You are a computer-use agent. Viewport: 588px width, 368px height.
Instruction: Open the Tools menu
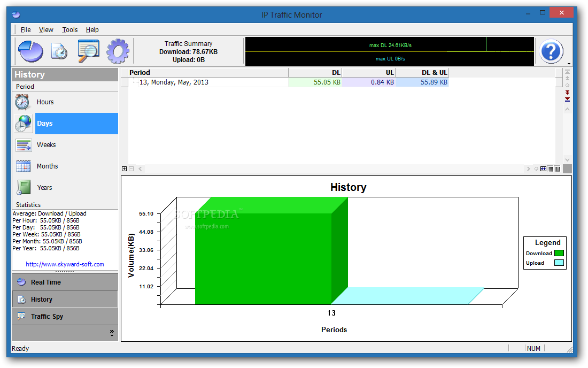coord(69,29)
